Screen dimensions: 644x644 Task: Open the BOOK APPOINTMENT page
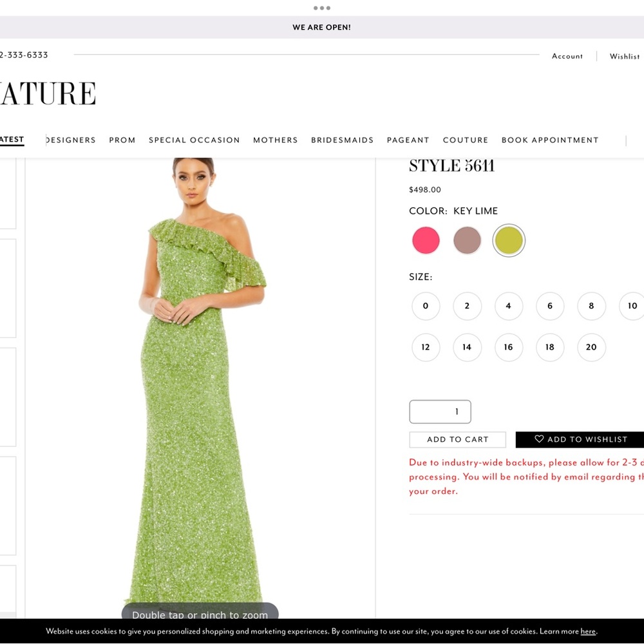550,140
